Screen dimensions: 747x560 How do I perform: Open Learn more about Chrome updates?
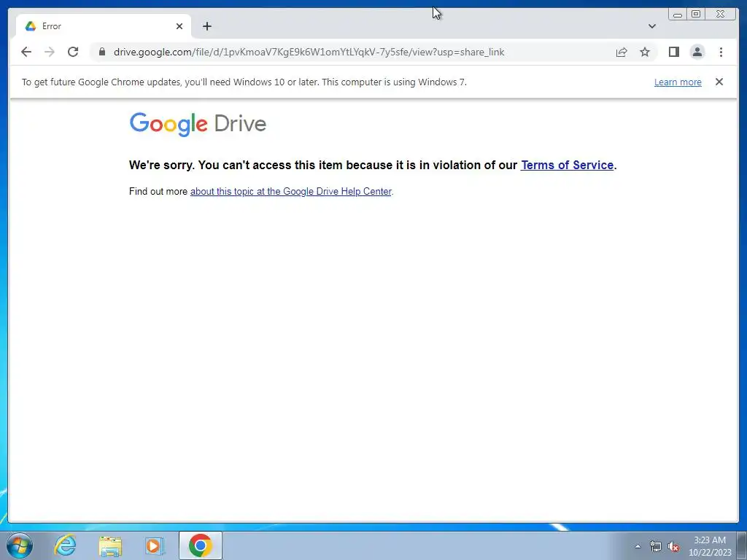point(678,82)
